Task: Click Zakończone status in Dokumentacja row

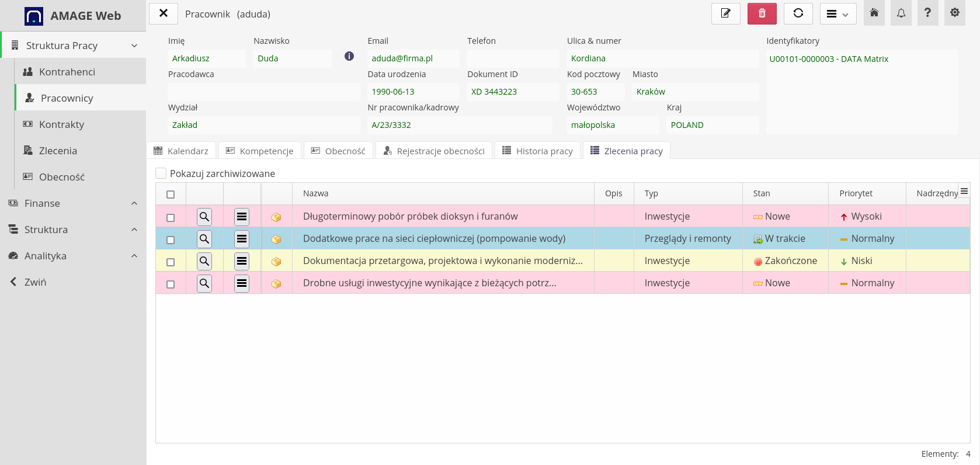Action: coord(786,261)
